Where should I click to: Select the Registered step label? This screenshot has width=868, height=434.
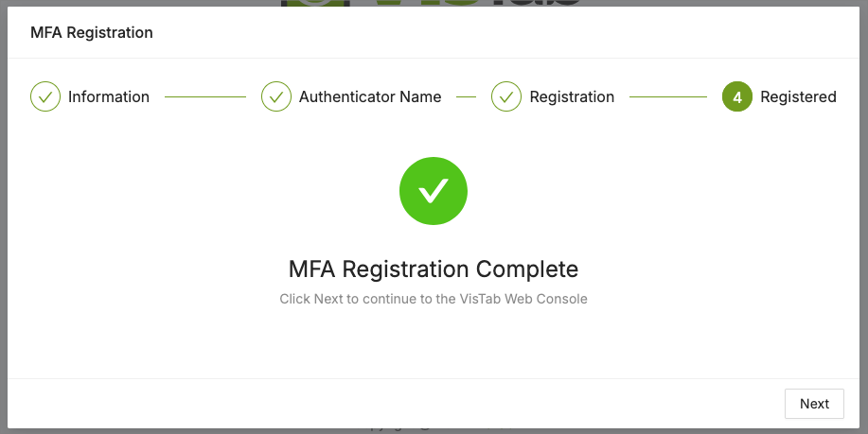[x=798, y=96]
